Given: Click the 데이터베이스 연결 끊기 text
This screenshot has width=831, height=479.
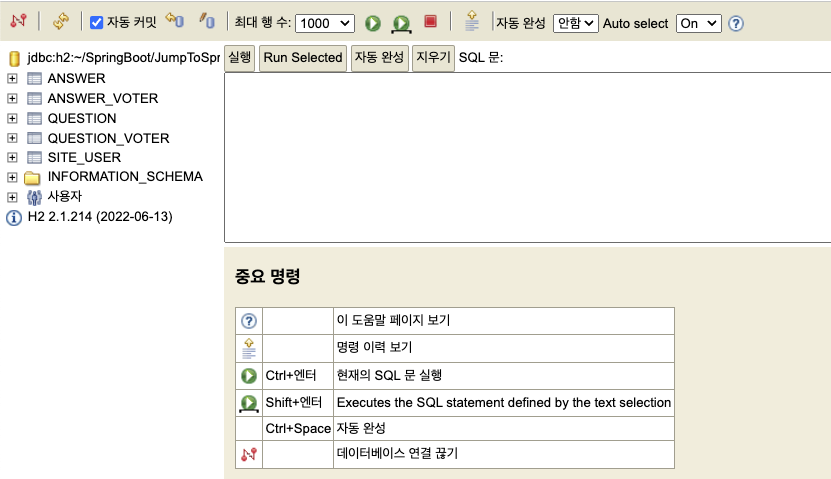Looking at the screenshot, I should pos(397,454).
